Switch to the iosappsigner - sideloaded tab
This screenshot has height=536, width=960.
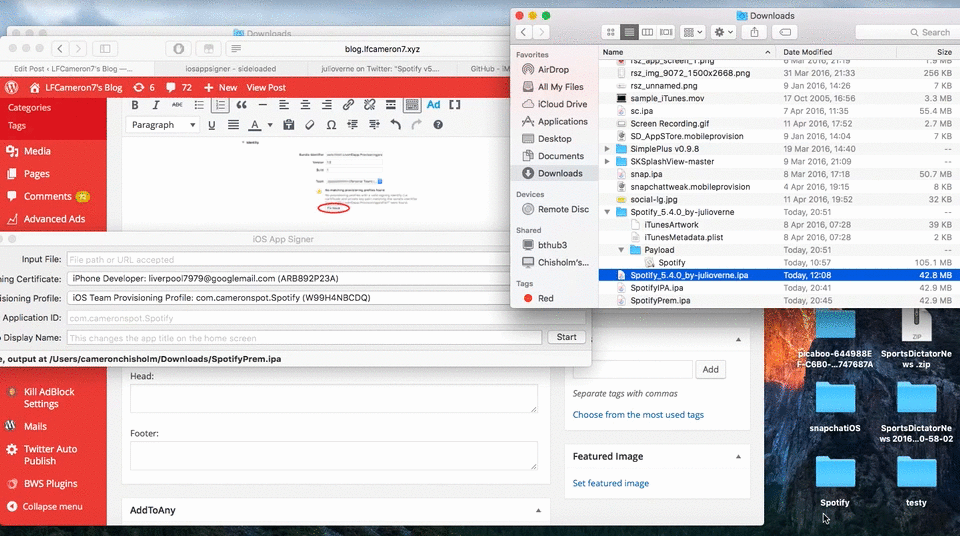click(231, 69)
